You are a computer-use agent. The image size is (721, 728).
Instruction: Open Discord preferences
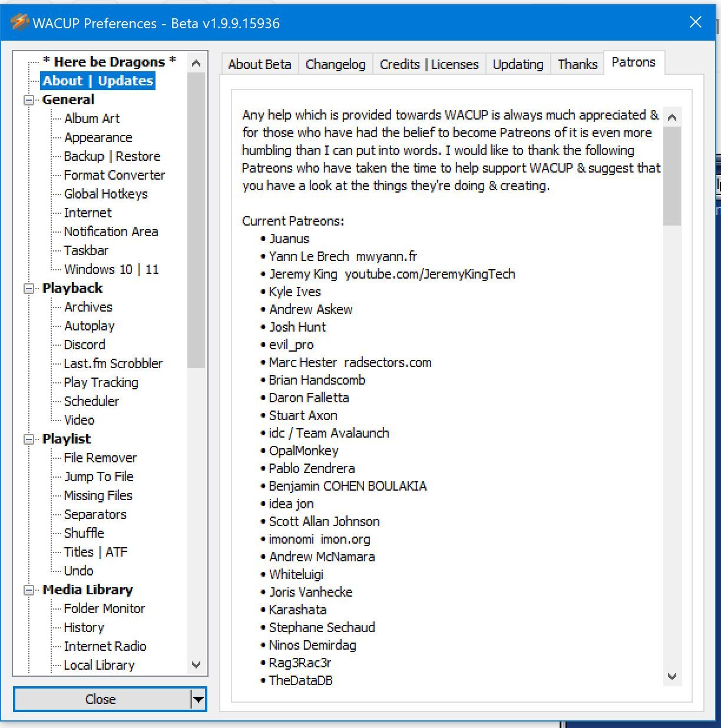pyautogui.click(x=84, y=345)
